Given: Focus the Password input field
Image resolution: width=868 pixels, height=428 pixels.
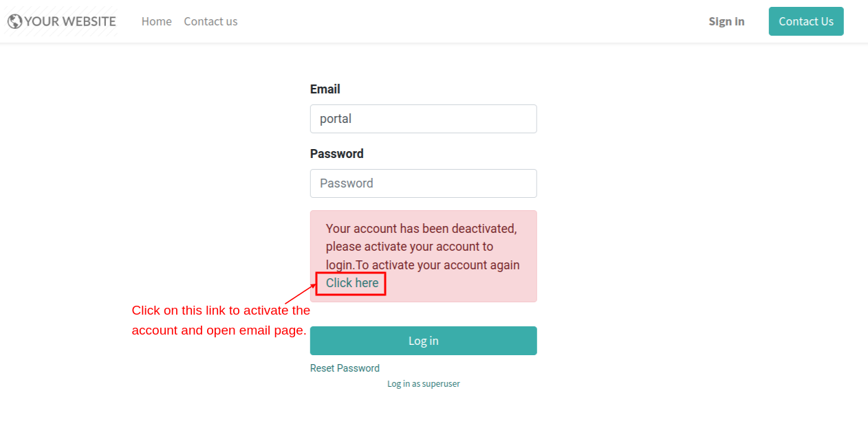Looking at the screenshot, I should coord(424,183).
